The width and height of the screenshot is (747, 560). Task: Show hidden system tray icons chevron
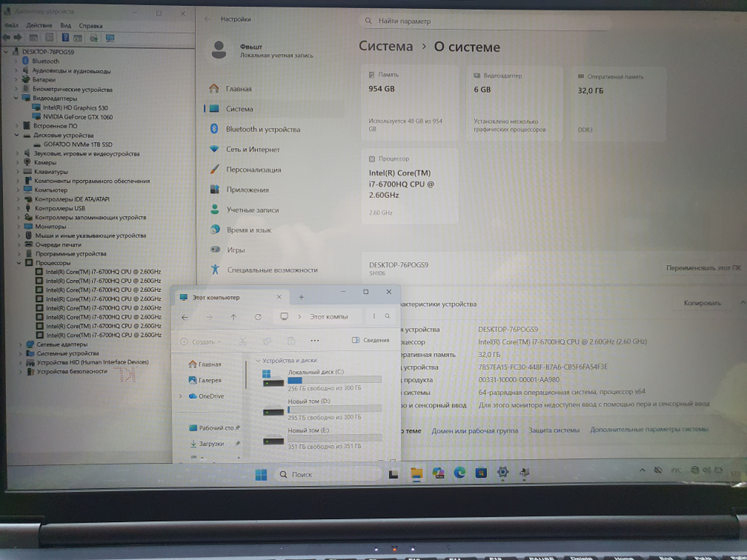click(642, 470)
